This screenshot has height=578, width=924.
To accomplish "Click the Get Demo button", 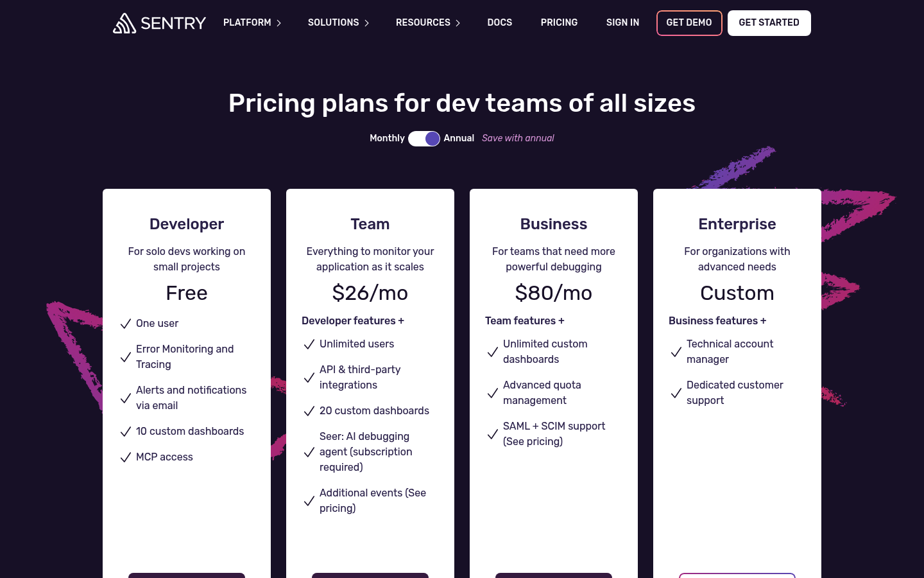I will tap(689, 23).
